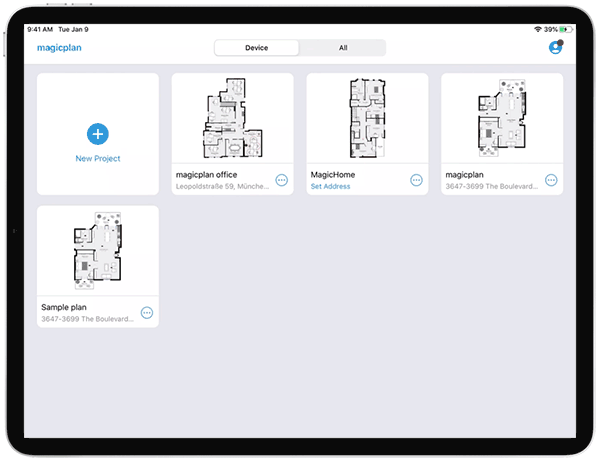The height and width of the screenshot is (462, 600).
Task: Open more options for magicplan project
Action: coord(551,180)
